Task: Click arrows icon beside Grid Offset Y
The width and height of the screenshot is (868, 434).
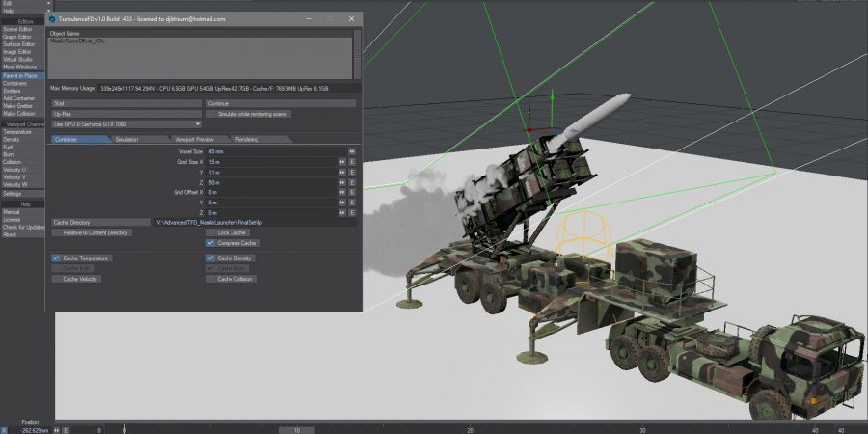Action: tap(342, 203)
